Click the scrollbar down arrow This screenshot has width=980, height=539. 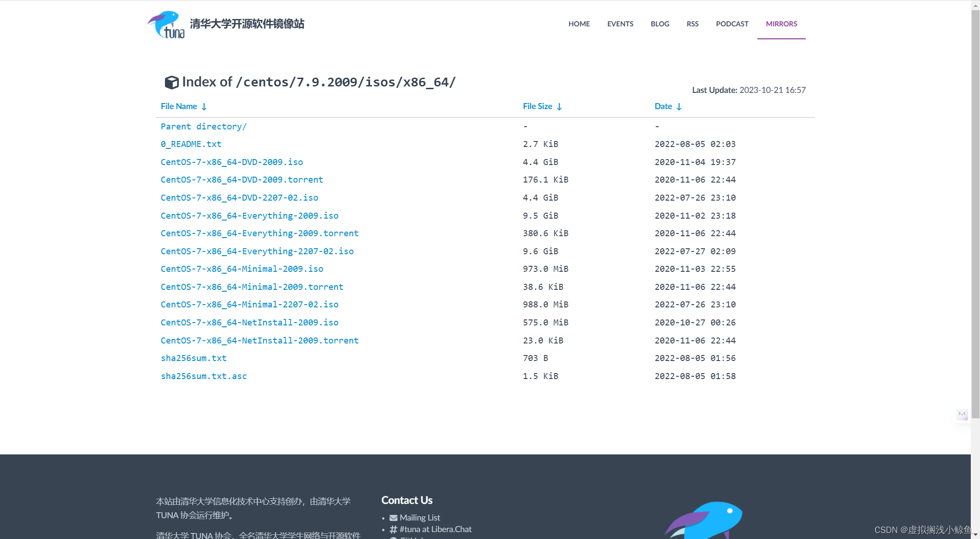pos(975,535)
